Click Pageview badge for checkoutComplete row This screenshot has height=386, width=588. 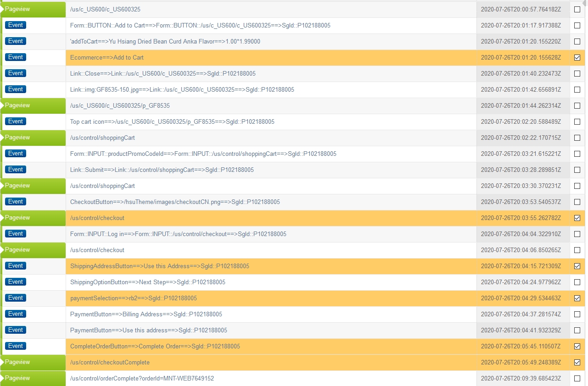33,362
